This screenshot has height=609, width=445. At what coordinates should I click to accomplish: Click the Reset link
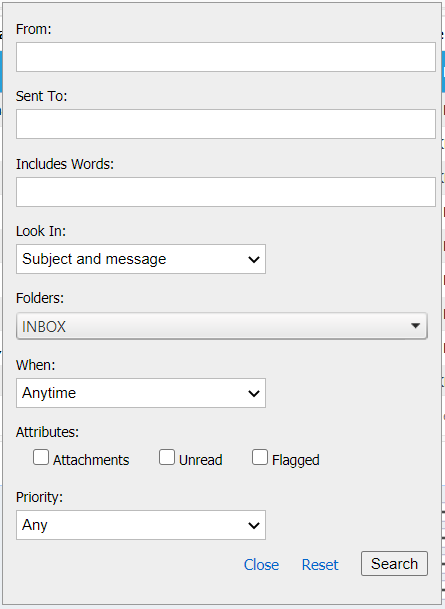(x=320, y=565)
